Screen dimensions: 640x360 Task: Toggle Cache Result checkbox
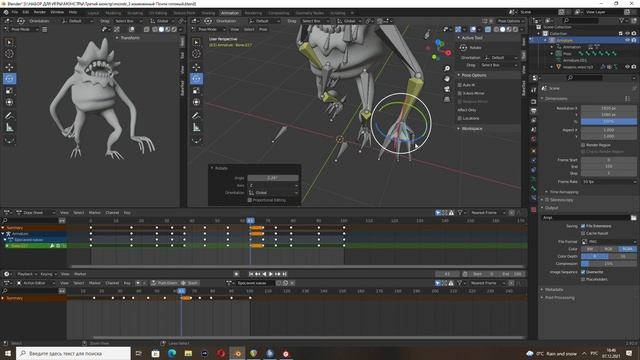(x=583, y=233)
